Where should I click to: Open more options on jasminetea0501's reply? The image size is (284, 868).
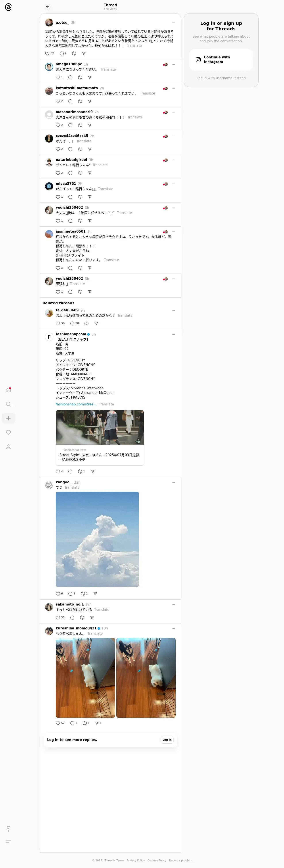click(173, 232)
